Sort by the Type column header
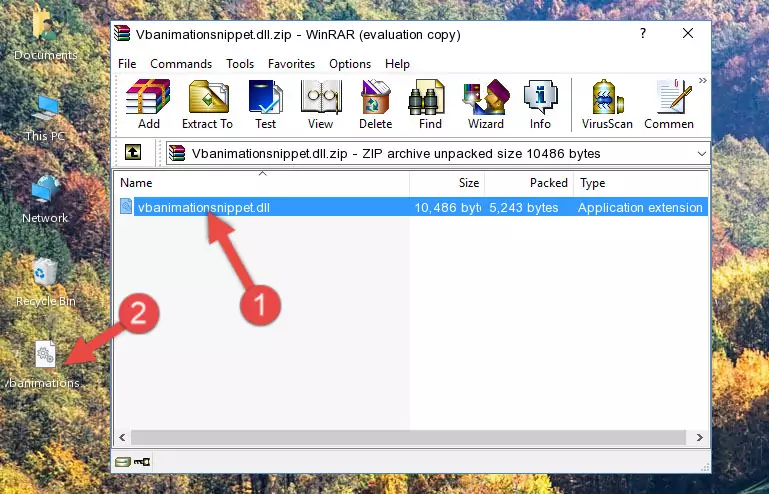The image size is (769, 494). (x=641, y=183)
